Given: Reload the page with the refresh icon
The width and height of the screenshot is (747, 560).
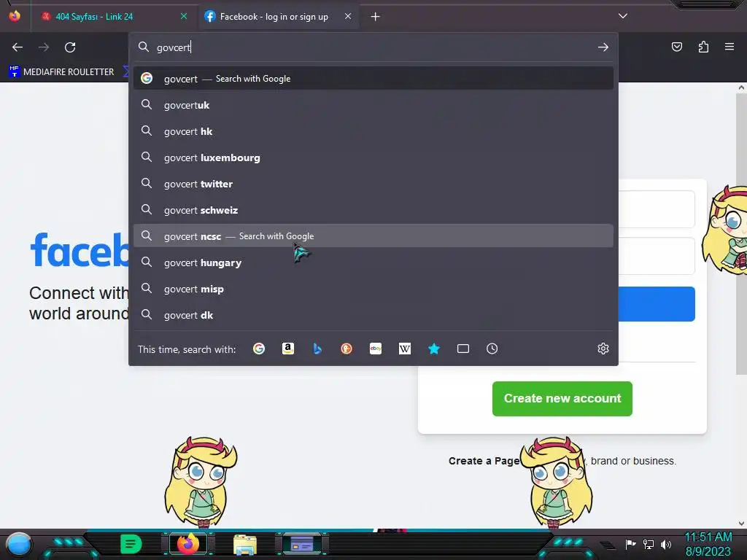Looking at the screenshot, I should (70, 47).
